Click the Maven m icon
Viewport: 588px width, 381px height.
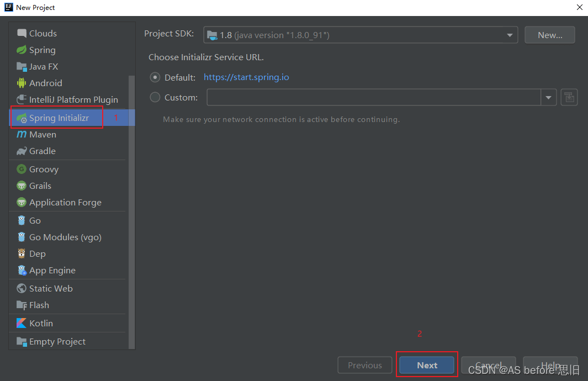click(22, 134)
